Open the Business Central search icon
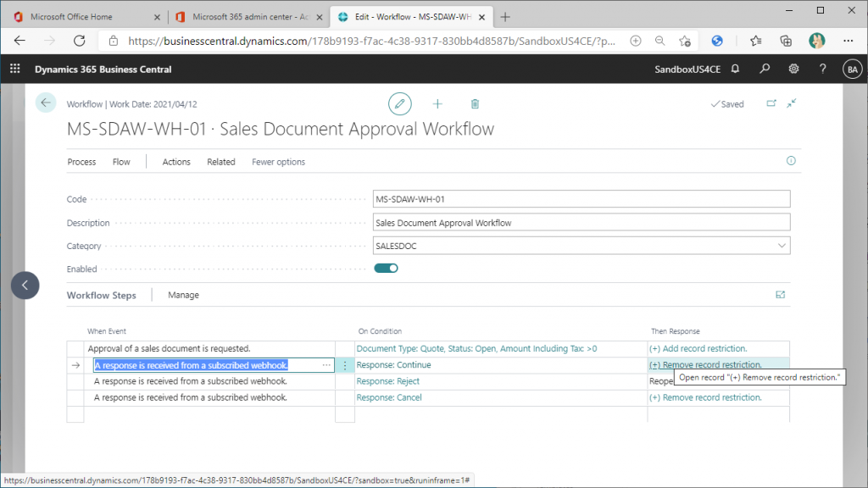Screen dimensions: 868x488 tap(765, 69)
